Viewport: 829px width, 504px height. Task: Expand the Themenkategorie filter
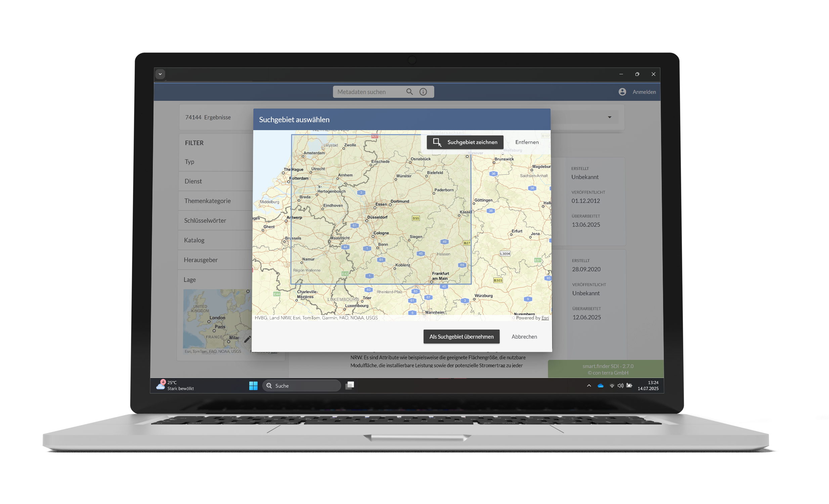tap(207, 201)
